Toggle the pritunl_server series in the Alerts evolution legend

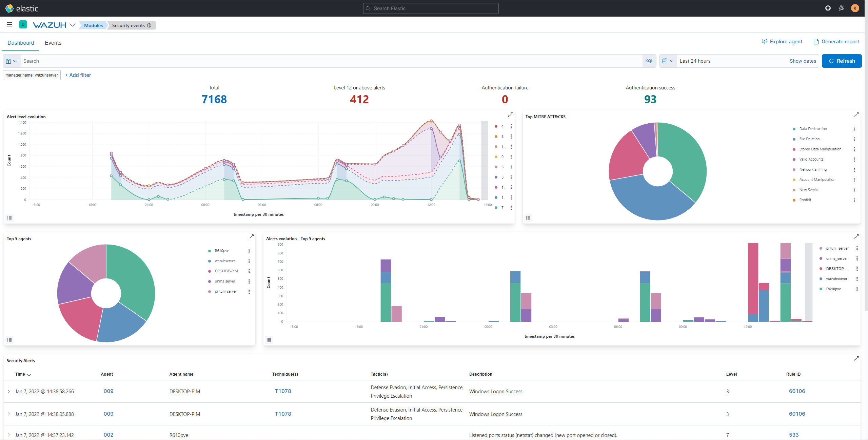(837, 248)
